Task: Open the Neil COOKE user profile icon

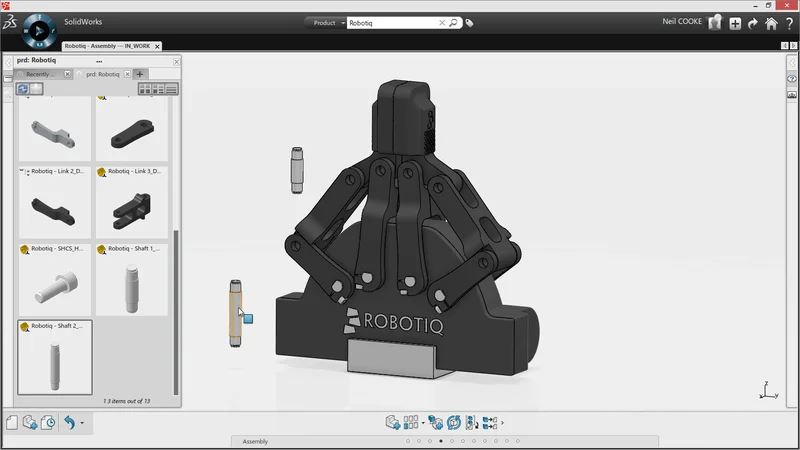Action: pos(715,22)
